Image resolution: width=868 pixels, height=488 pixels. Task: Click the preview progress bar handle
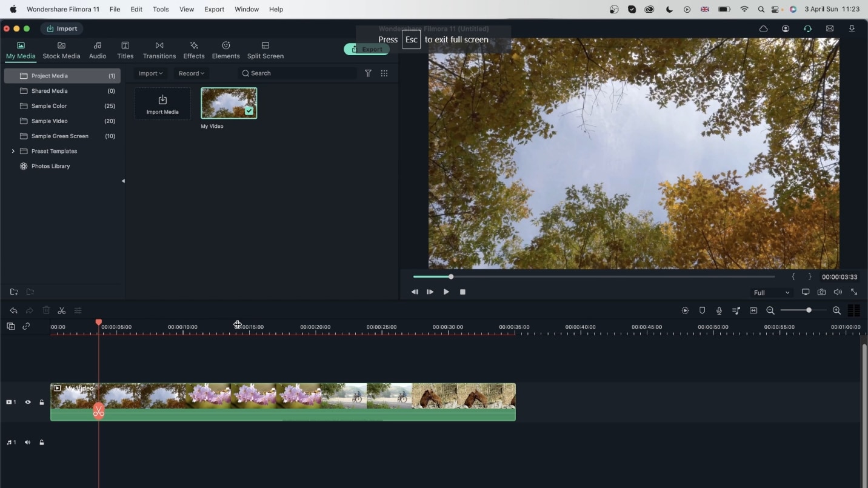click(451, 276)
